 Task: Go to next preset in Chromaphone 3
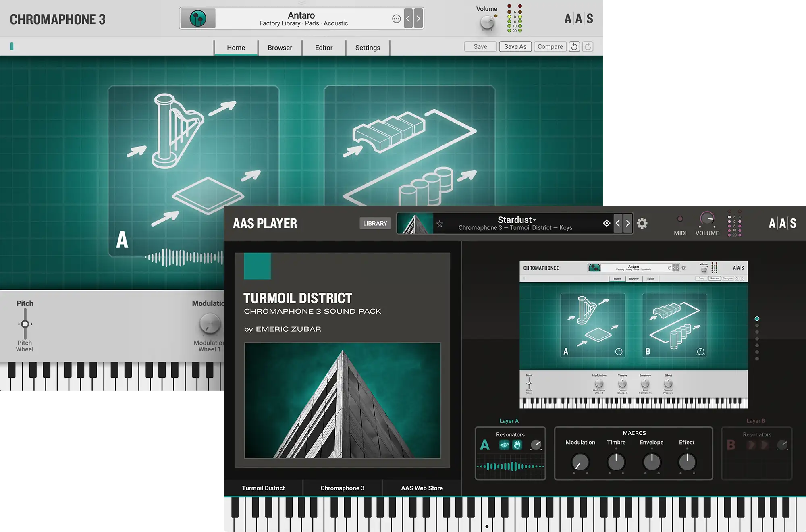[418, 19]
